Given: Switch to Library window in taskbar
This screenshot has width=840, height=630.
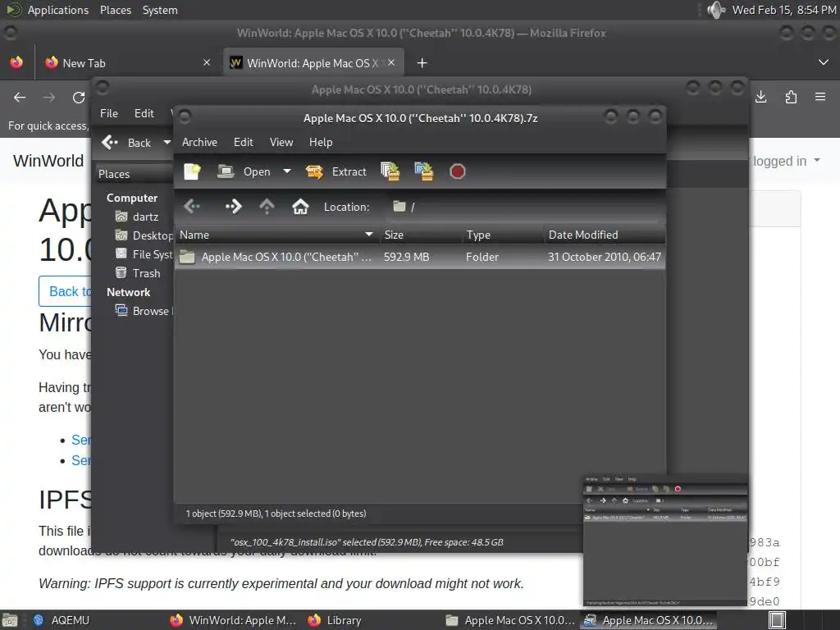Looking at the screenshot, I should point(335,620).
